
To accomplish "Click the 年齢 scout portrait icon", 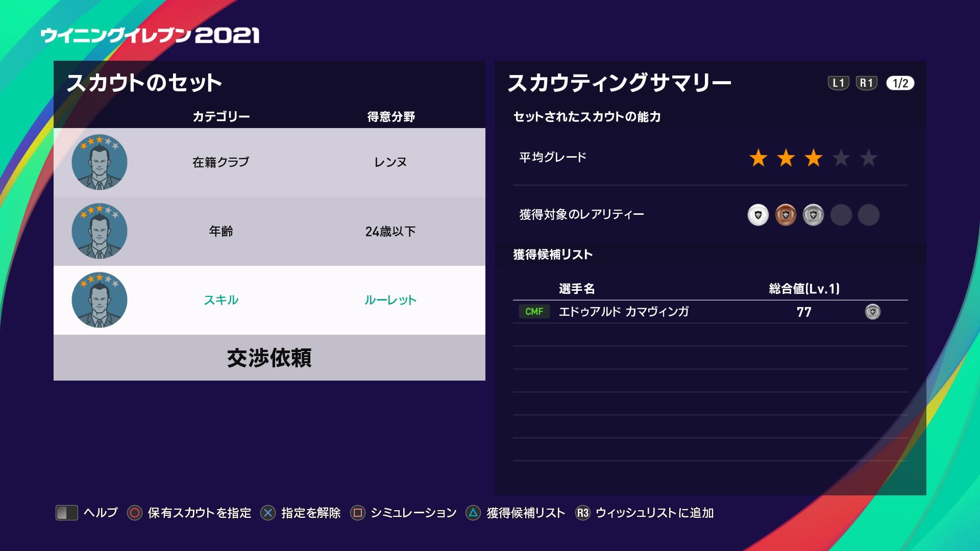I will click(x=100, y=231).
